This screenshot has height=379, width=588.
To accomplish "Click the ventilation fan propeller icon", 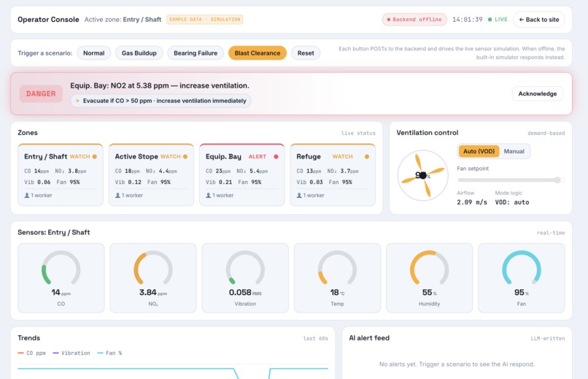I will pos(422,175).
